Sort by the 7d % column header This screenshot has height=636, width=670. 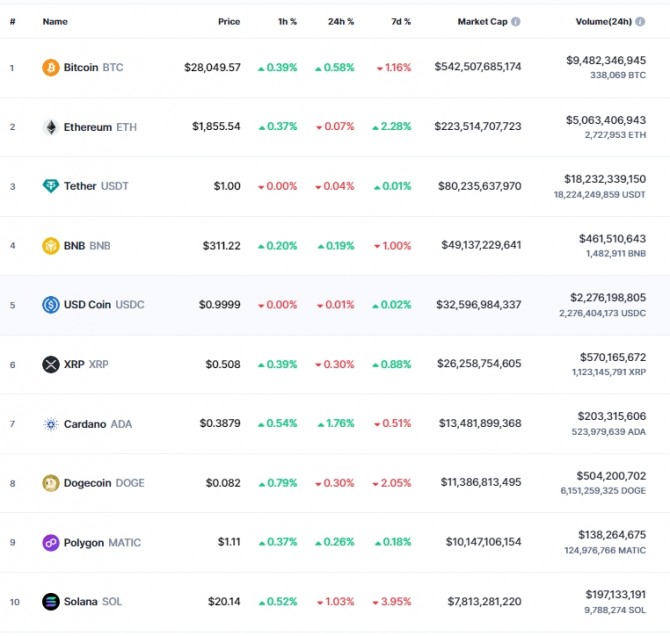point(400,21)
